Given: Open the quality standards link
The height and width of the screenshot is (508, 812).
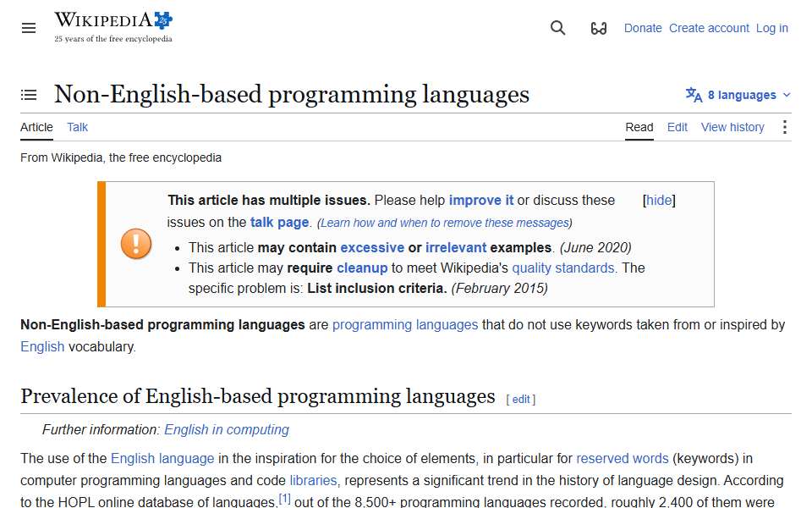Looking at the screenshot, I should 563,268.
